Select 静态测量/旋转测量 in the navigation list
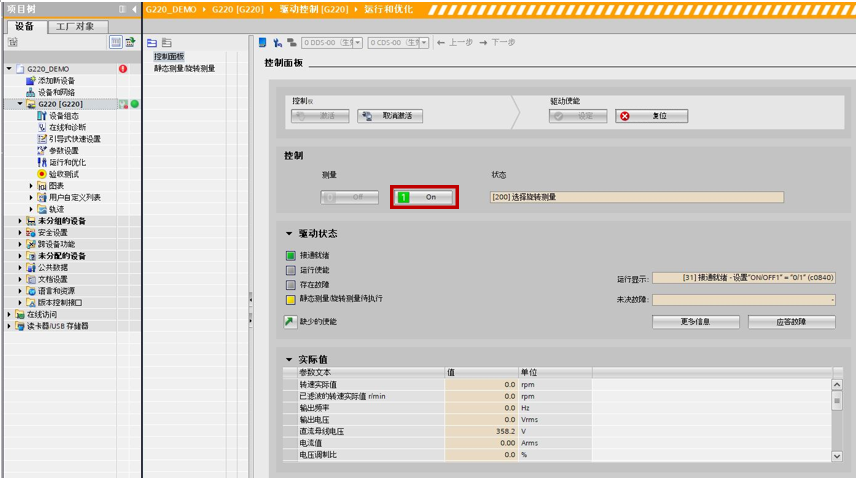This screenshot has height=478, width=856. (x=184, y=69)
